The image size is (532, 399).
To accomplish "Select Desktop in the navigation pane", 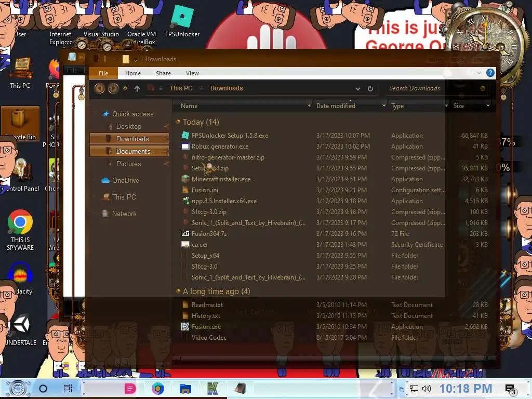I will point(129,127).
